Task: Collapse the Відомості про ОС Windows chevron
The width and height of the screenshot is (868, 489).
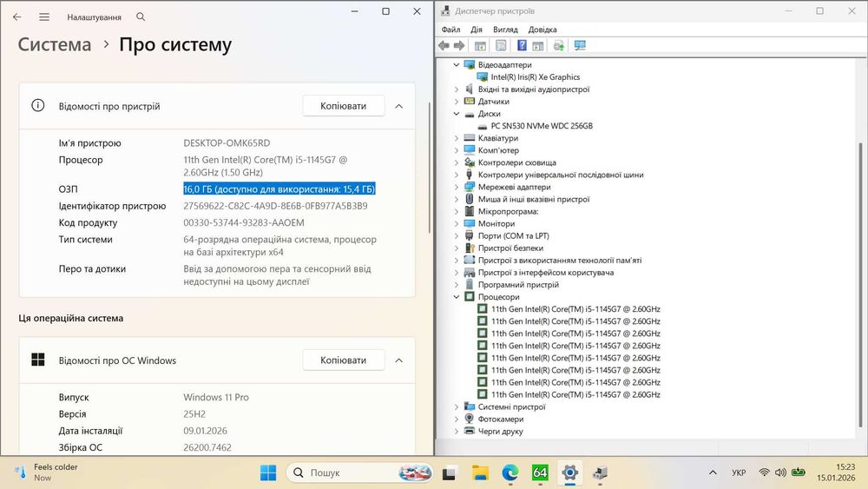Action: 398,360
